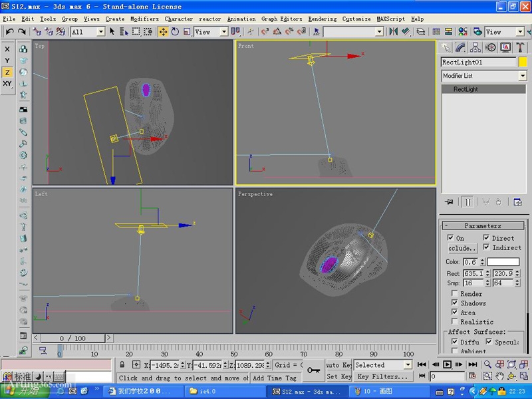This screenshot has height=399, width=532.
Task: Open the Graph Editors menu
Action: 281,19
